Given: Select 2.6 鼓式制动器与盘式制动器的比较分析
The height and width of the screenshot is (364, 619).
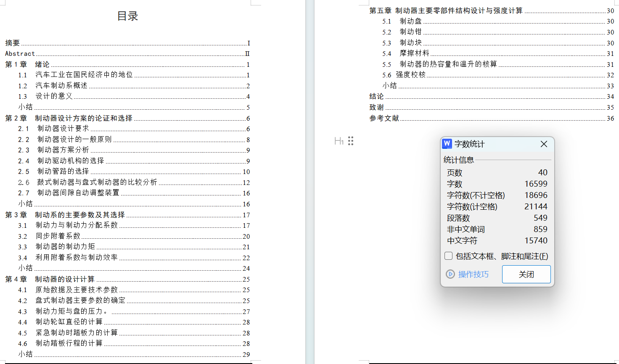Looking at the screenshot, I should (134, 182).
